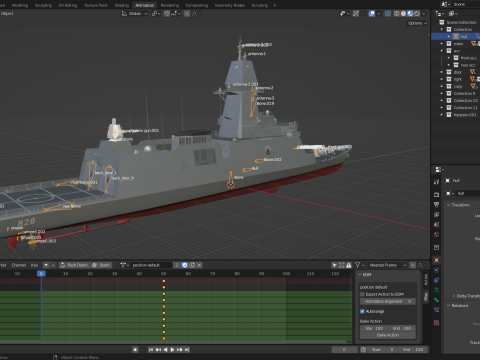Play the animation forward
Screen dimensions: 480x360
172,350
